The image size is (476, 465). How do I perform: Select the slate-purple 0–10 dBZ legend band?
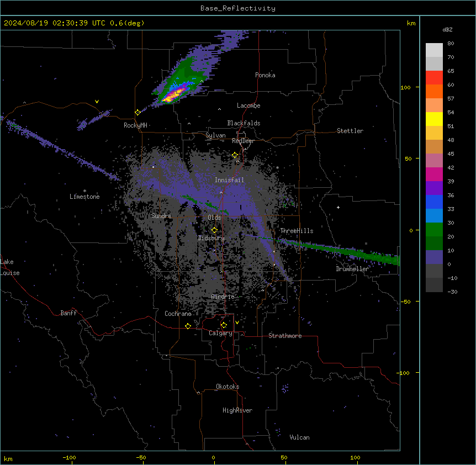coord(434,257)
